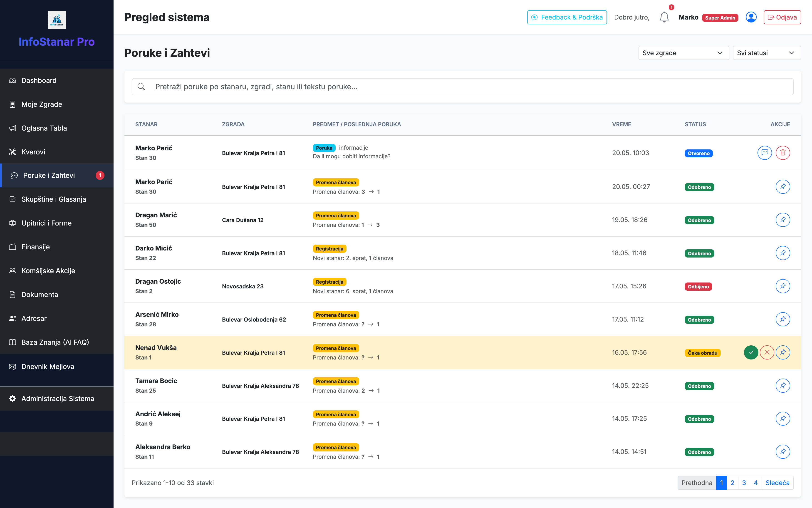Click the InfoStanar logo image
This screenshot has width=812, height=508.
(x=57, y=20)
